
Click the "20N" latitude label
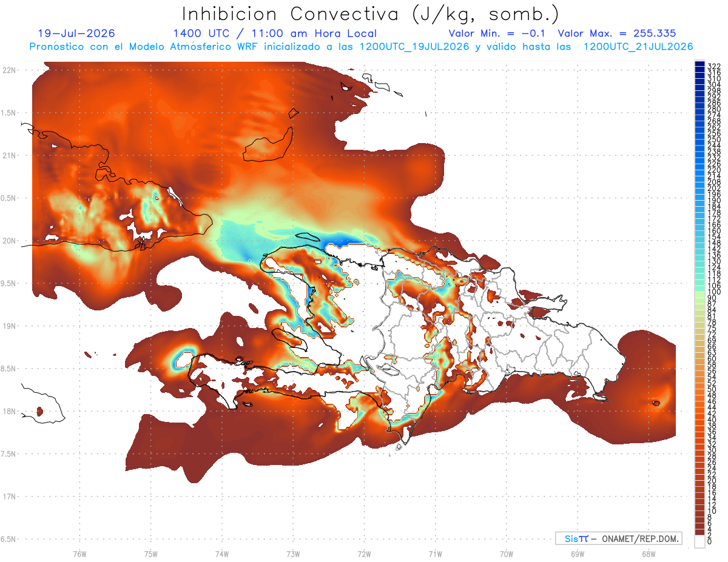(9, 241)
